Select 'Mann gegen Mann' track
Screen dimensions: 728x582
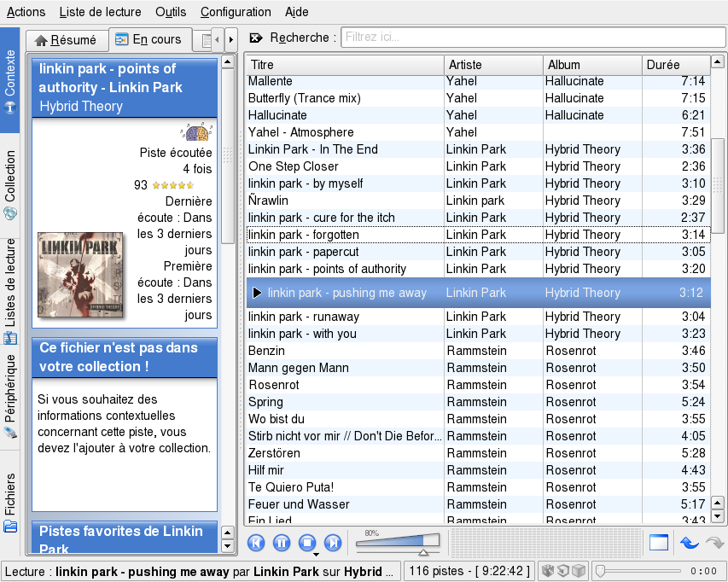click(x=478, y=368)
